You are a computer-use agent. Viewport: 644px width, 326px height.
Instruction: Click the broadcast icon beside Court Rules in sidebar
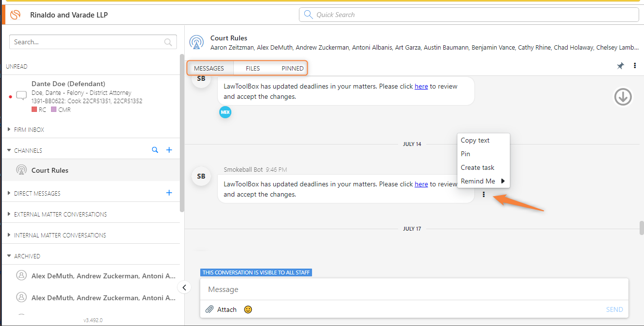coord(21,170)
